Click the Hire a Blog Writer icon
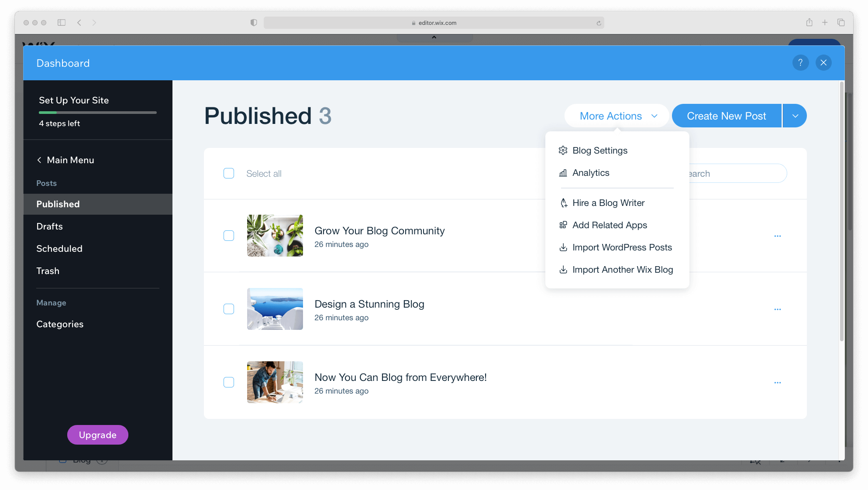The image size is (868, 490). [562, 202]
